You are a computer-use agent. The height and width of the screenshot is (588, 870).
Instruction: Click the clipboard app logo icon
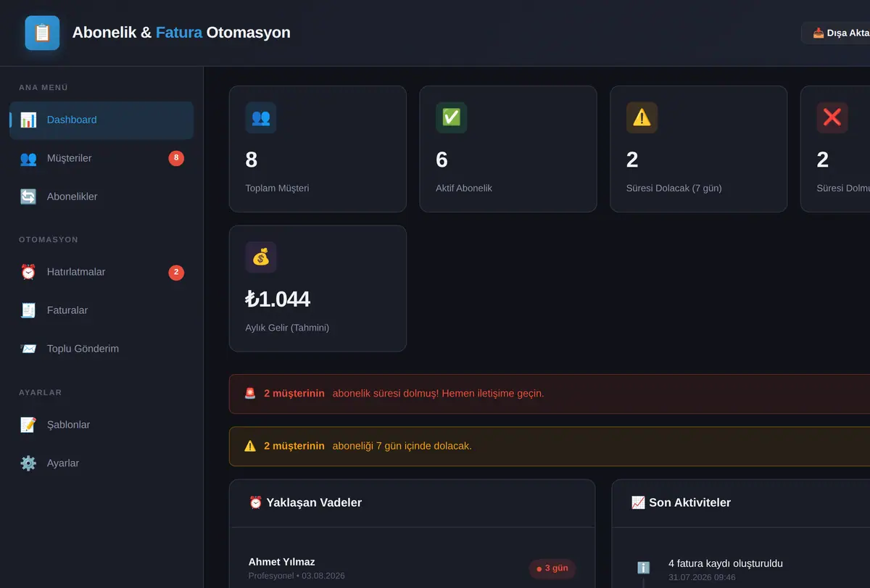pos(42,33)
